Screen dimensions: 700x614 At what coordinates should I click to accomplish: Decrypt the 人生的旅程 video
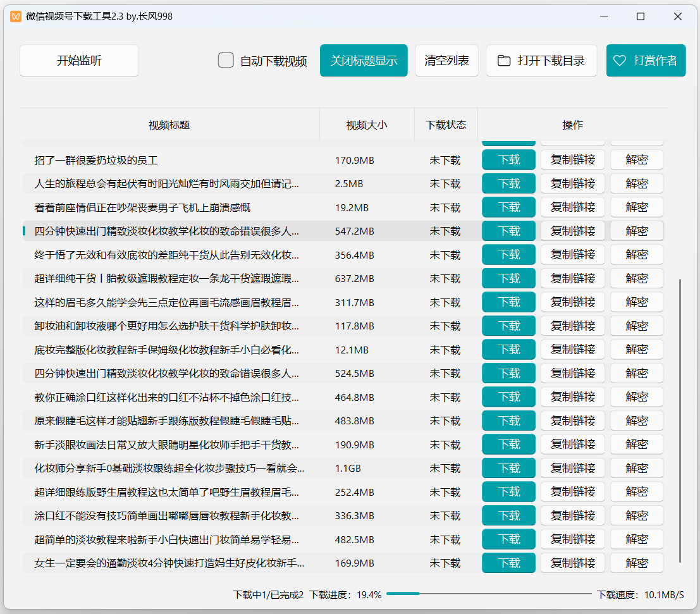pyautogui.click(x=637, y=183)
